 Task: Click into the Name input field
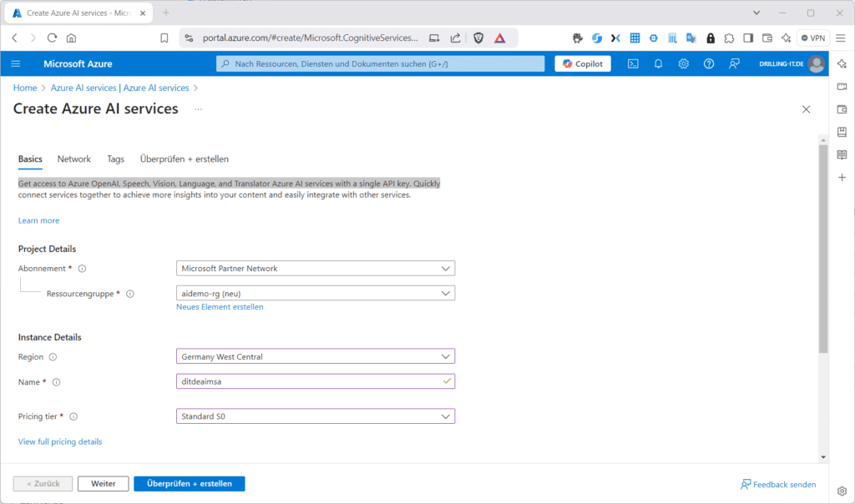(x=315, y=381)
